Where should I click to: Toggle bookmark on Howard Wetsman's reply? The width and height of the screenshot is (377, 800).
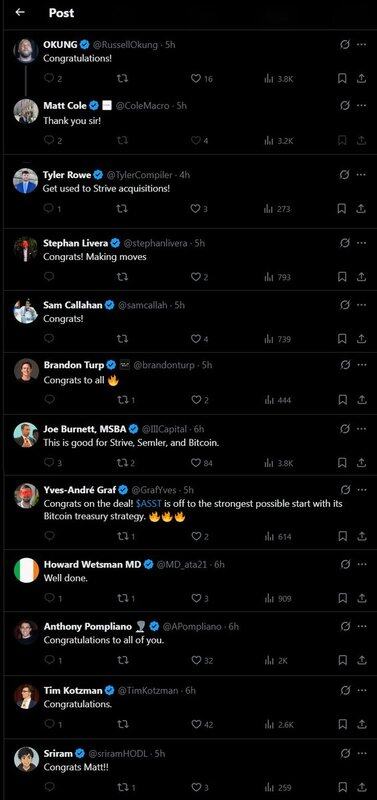click(342, 598)
